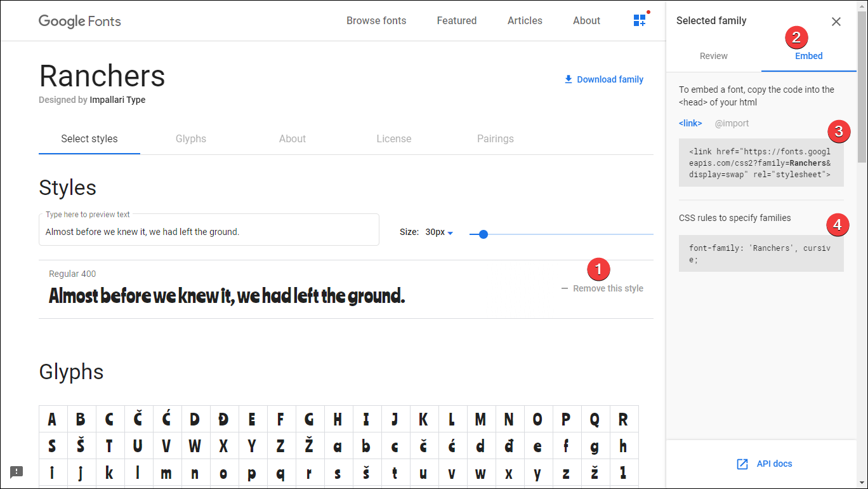Open Browse fonts in the top navigation
This screenshot has width=868, height=489.
coord(376,21)
